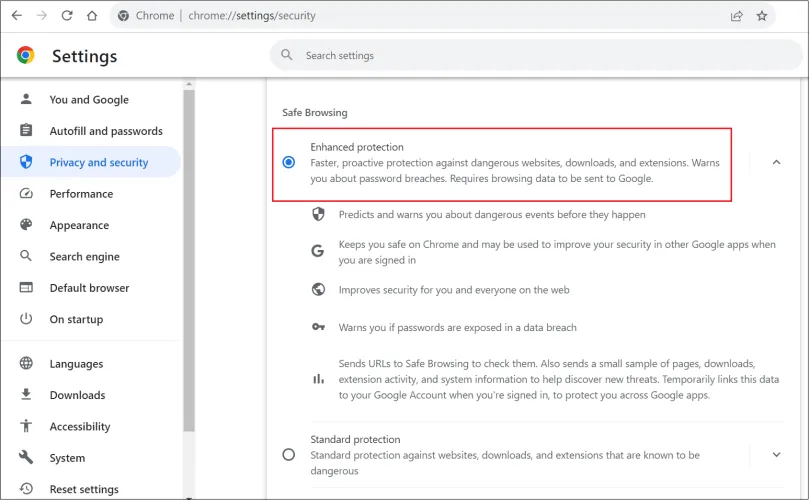Open the Downloads settings section
The image size is (809, 500).
77,395
